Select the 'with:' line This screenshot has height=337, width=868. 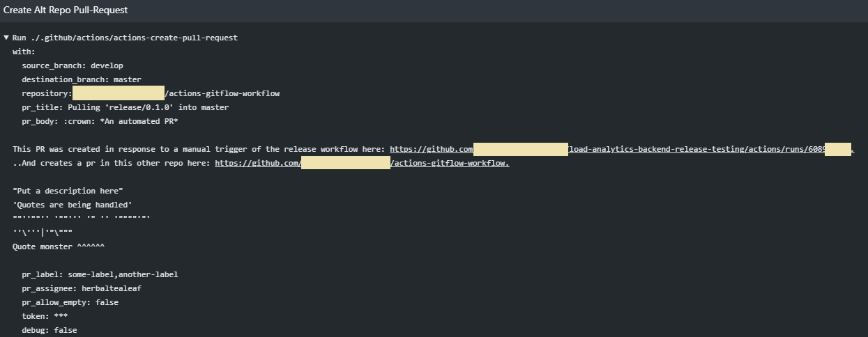click(x=24, y=52)
